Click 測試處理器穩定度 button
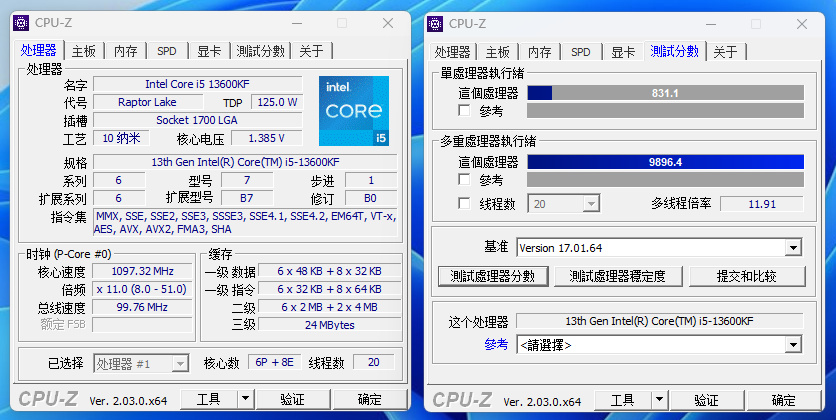The image size is (836, 420). pos(617,276)
